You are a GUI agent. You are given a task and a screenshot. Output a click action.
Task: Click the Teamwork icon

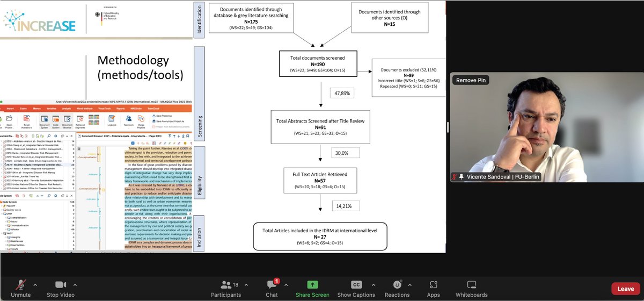129,120
